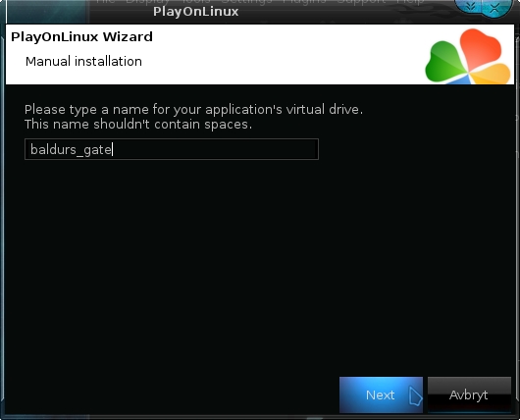
Task: Close the PlayOnLinux window
Action: pyautogui.click(x=494, y=7)
